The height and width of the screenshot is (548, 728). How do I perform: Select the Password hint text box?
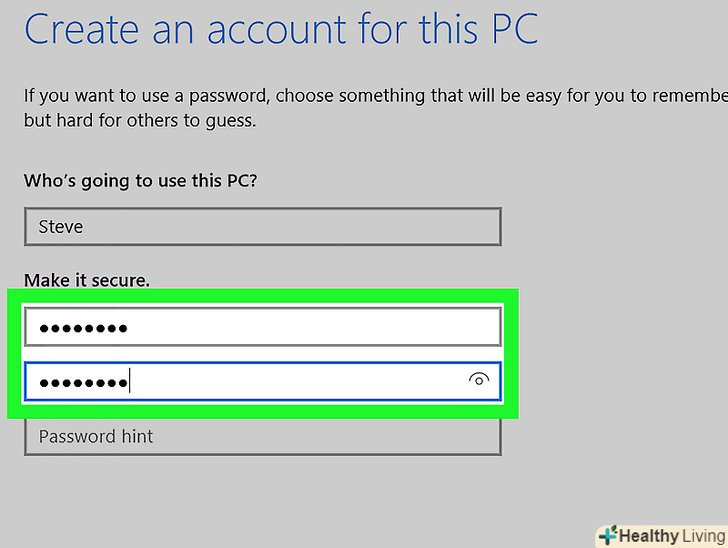262,437
